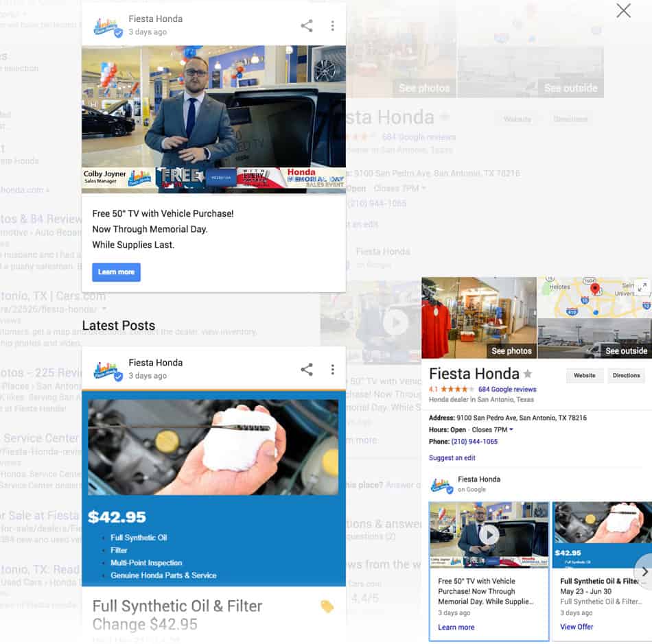Open 684 Google reviews link
This screenshot has height=644, width=652.
507,390
